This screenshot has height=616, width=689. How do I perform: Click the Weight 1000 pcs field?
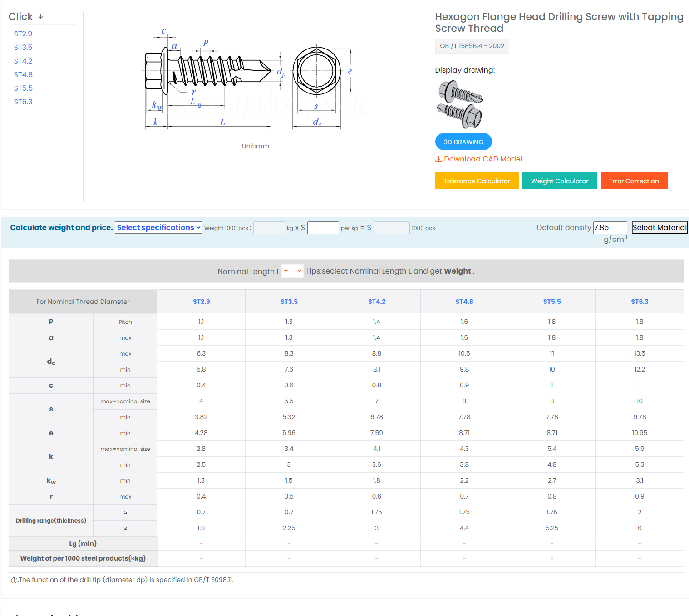(x=269, y=228)
